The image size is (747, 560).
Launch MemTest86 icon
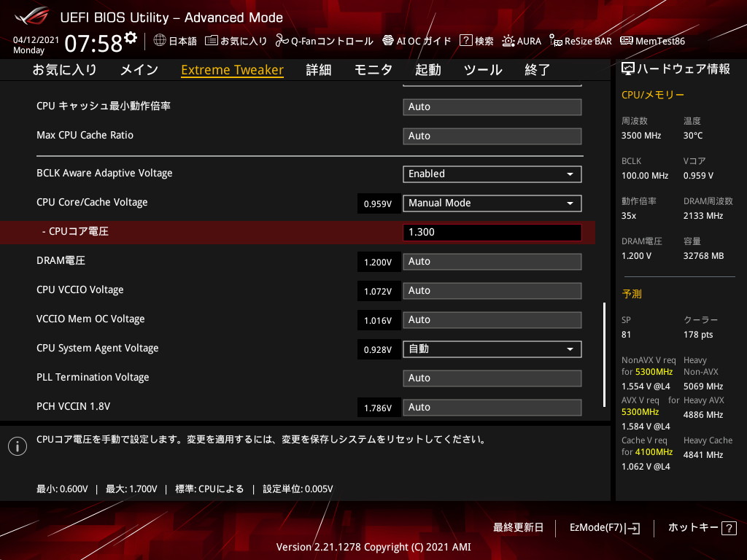(627, 41)
